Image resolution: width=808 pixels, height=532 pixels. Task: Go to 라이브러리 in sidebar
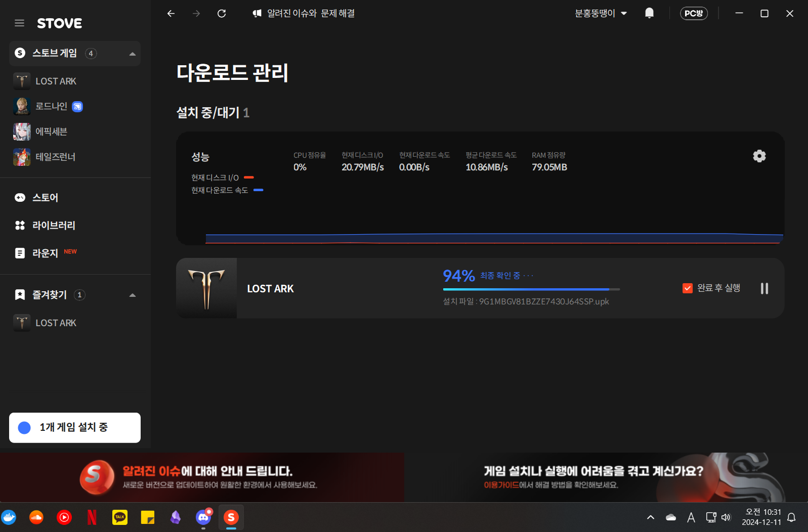coord(54,226)
